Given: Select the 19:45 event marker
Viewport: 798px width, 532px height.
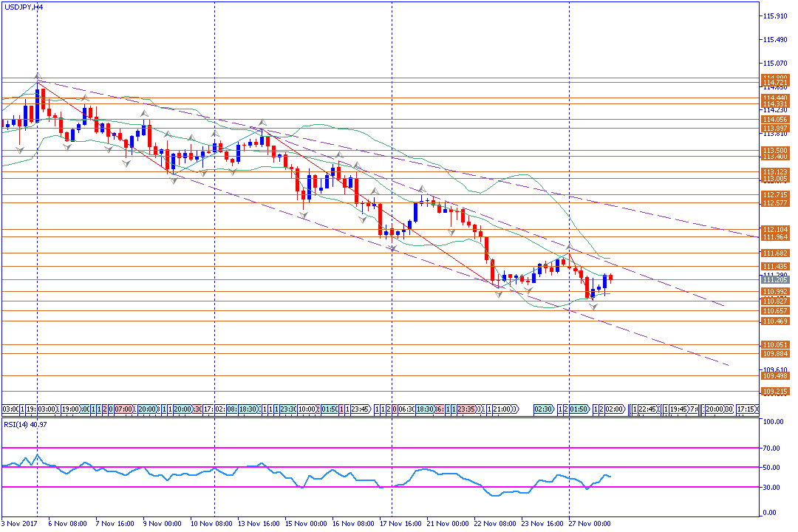Looking at the screenshot, I should pyautogui.click(x=678, y=409).
